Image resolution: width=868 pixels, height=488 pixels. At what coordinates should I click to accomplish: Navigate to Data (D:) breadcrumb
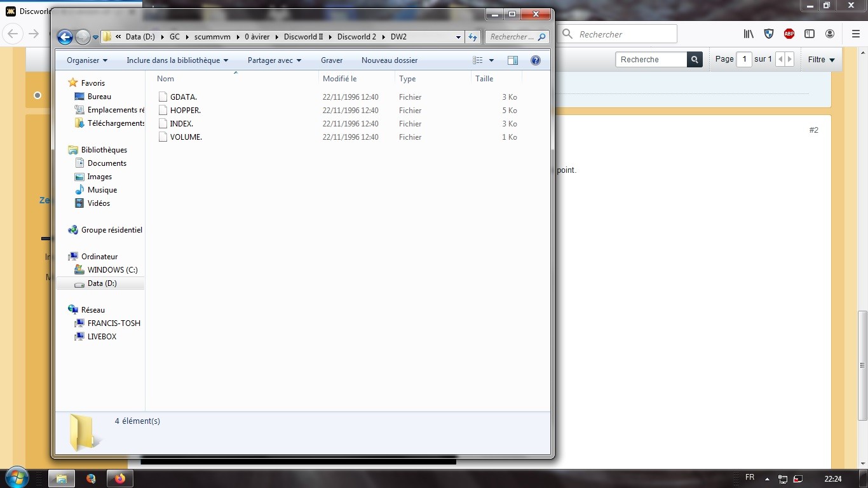[140, 37]
